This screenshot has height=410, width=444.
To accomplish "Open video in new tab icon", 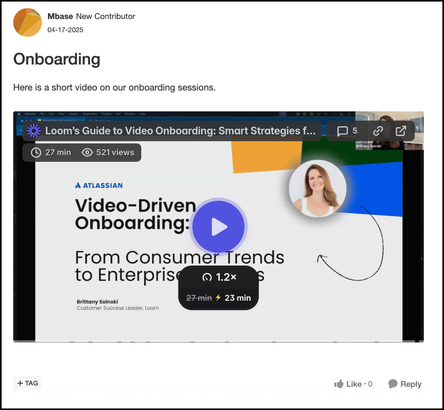I will [x=401, y=131].
